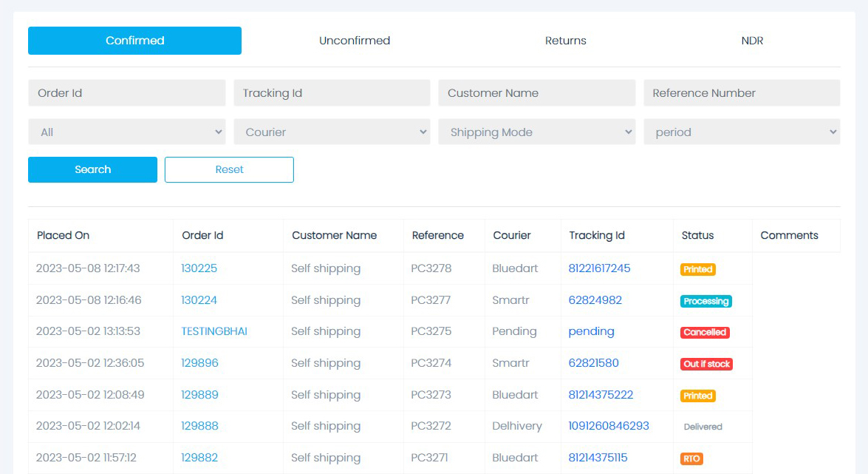Open the TESTINGBHAI order link

[214, 331]
